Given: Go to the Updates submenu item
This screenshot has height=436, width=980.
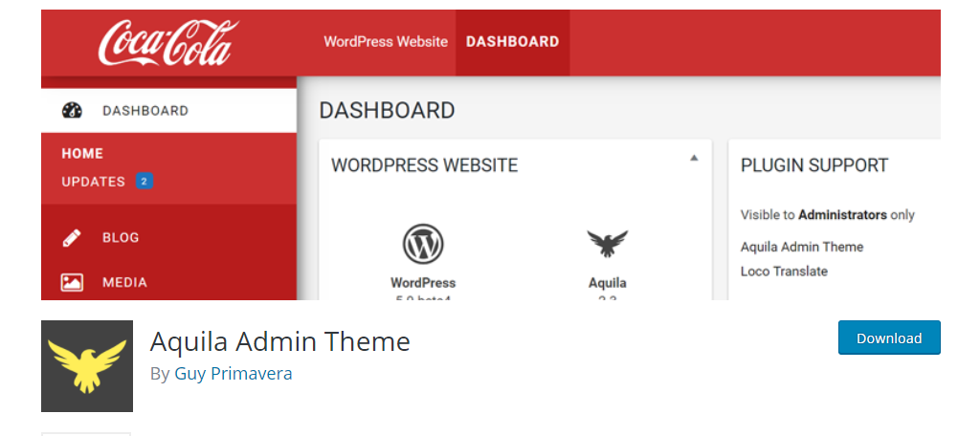Looking at the screenshot, I should click(93, 182).
